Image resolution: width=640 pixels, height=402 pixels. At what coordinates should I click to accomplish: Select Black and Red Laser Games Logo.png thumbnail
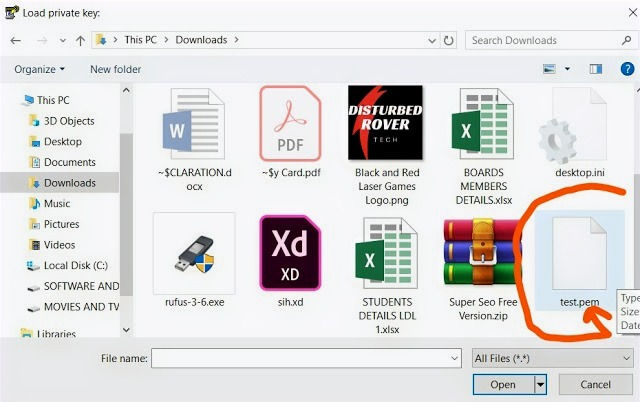385,122
